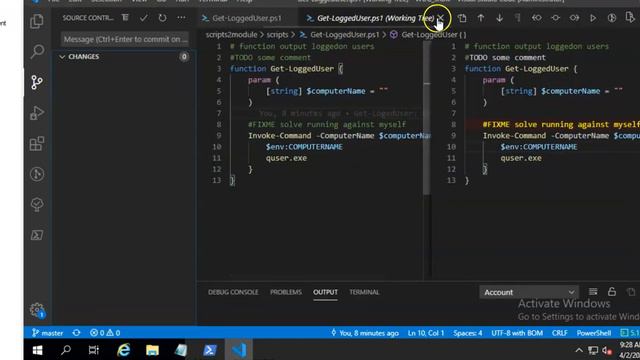This screenshot has width=640, height=360.
Task: Open the file from the diff view
Action: pyautogui.click(x=462, y=18)
